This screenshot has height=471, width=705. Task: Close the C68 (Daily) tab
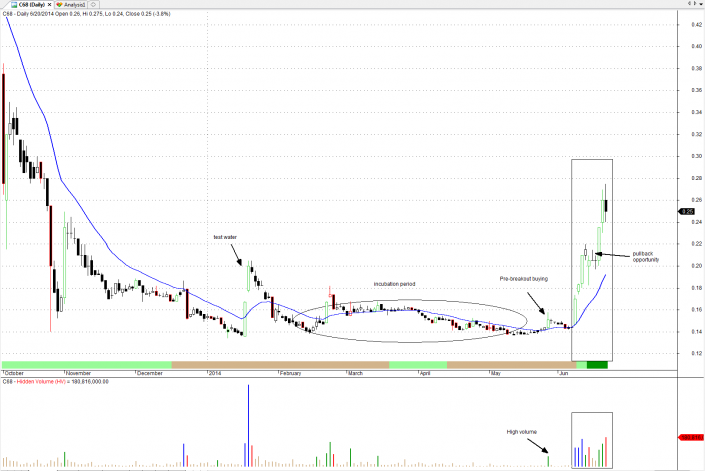pos(47,5)
